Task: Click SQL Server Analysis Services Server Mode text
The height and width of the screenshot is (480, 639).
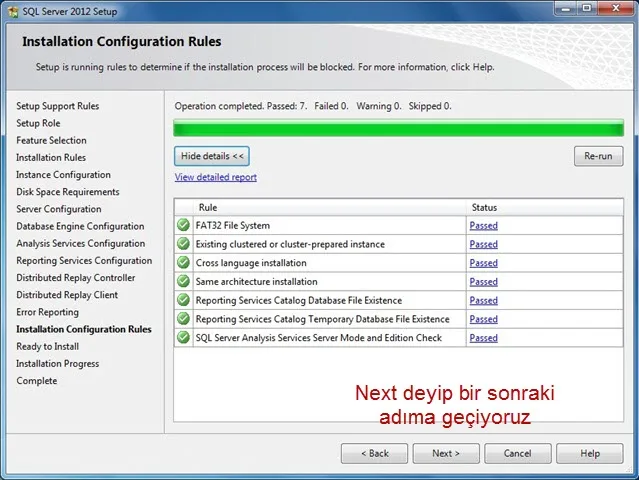Action: [x=319, y=338]
